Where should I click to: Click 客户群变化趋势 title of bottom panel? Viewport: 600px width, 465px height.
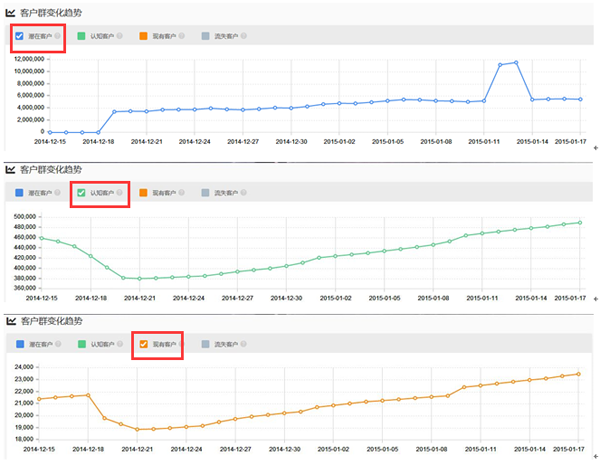coord(52,321)
